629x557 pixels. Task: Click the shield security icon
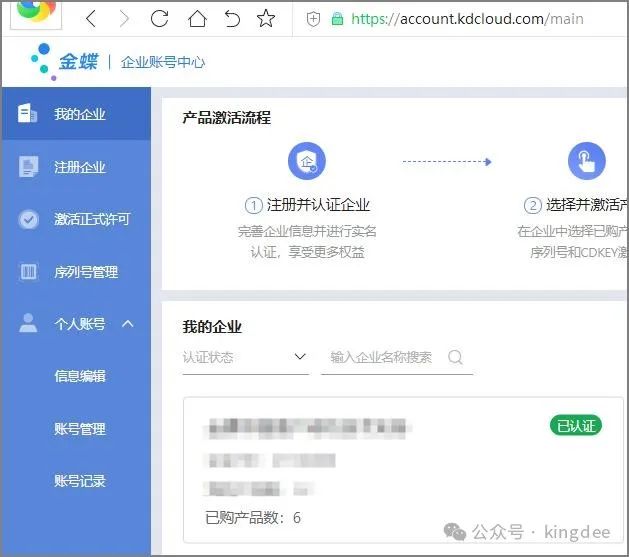coord(313,19)
